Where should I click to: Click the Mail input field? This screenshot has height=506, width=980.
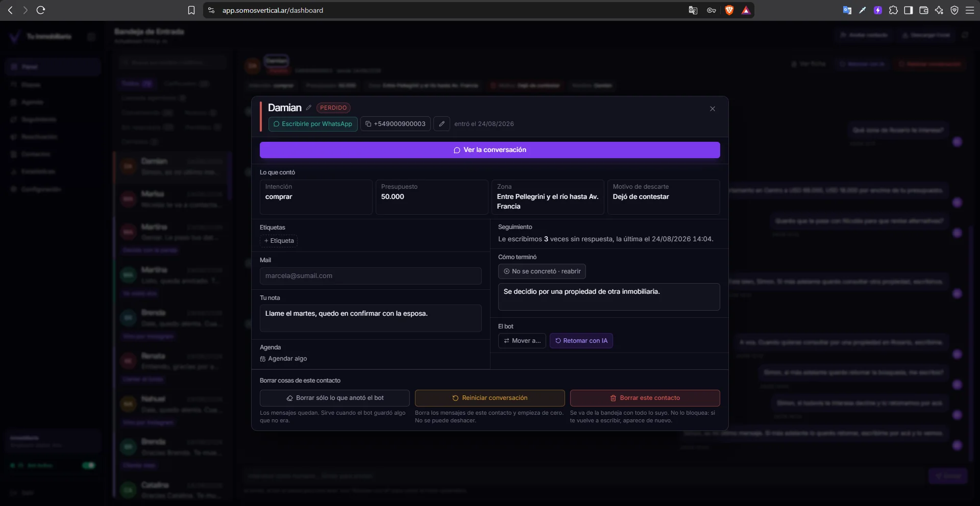371,276
